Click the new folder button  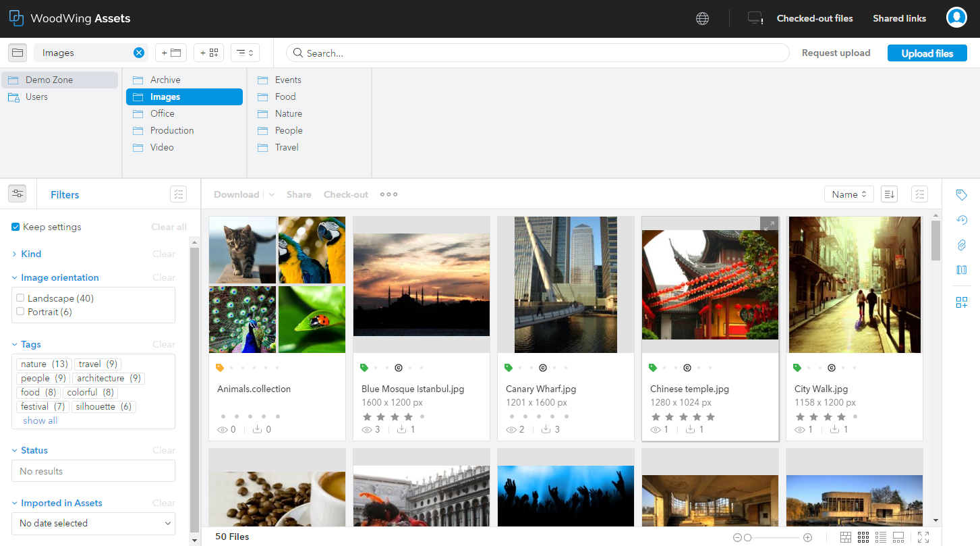point(171,53)
